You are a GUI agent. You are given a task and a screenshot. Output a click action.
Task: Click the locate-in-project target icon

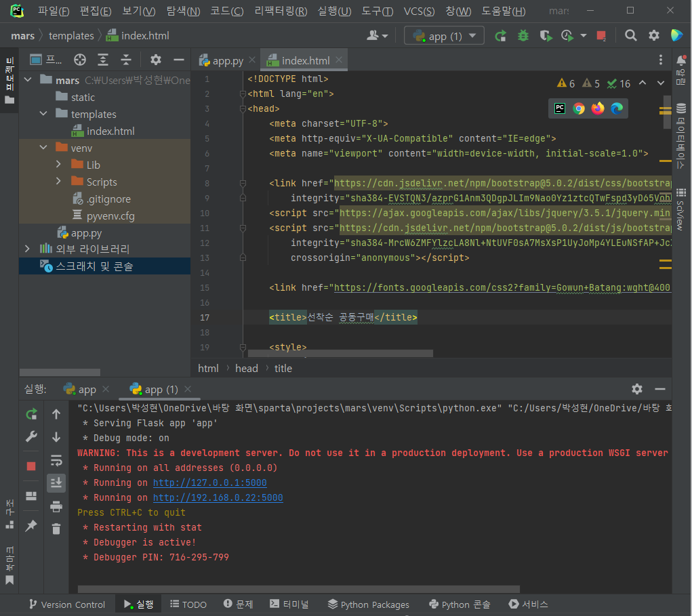tap(80, 60)
